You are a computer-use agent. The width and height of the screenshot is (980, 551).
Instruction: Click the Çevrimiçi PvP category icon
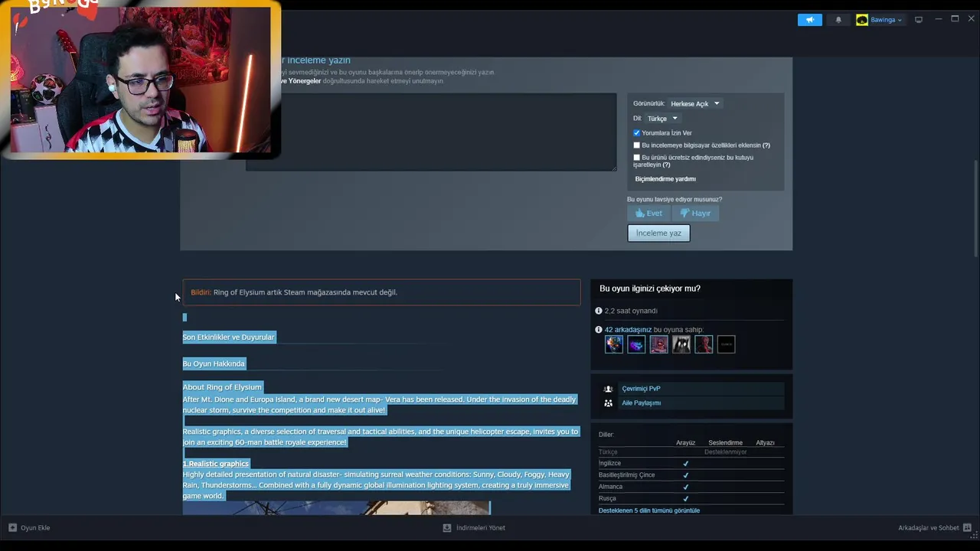coord(608,389)
